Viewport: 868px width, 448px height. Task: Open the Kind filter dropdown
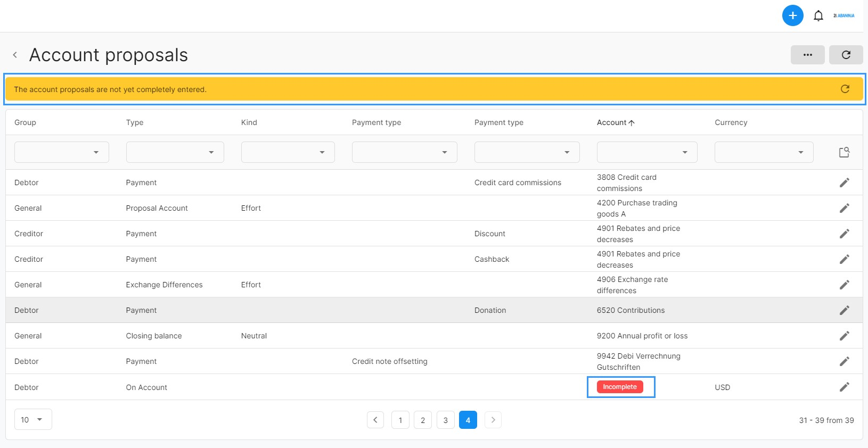(288, 152)
